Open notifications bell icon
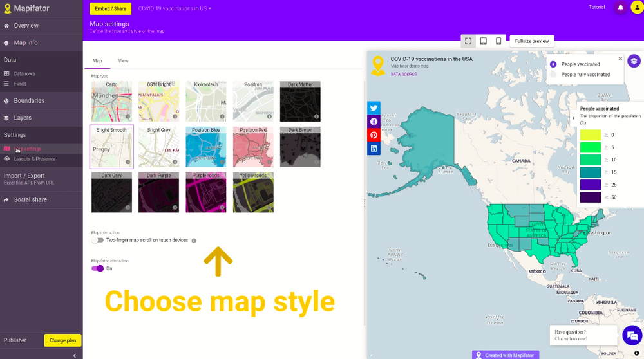The height and width of the screenshot is (359, 644). pos(621,7)
